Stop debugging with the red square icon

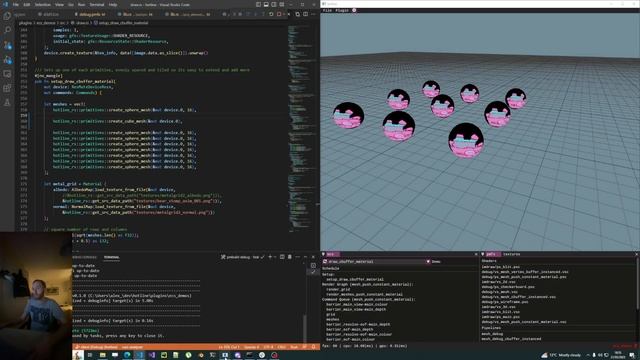(x=279, y=14)
